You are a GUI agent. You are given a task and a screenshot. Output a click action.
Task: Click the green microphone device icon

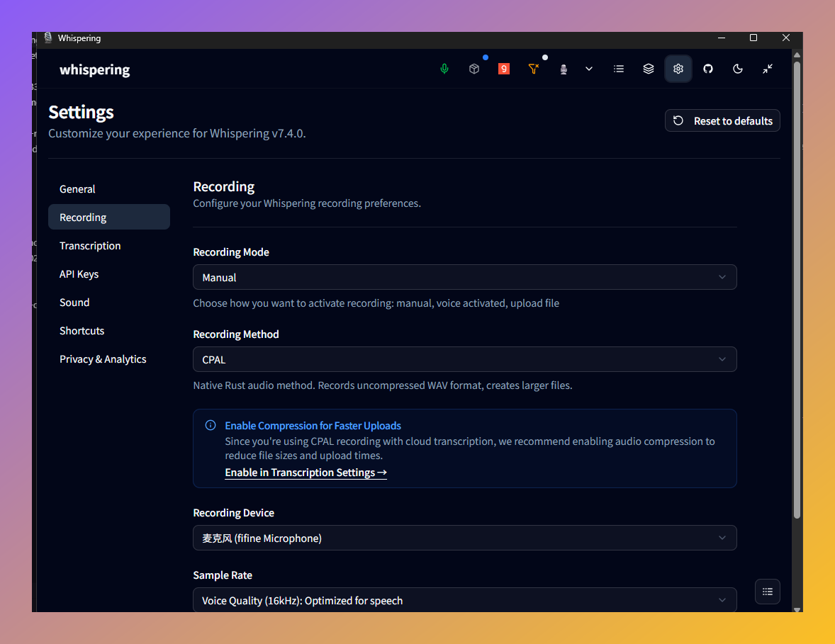(444, 69)
